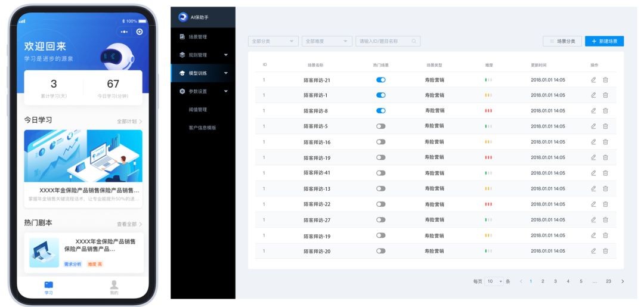The image size is (644, 307).
Task: Open the 全部分类 category dropdown
Action: [273, 42]
